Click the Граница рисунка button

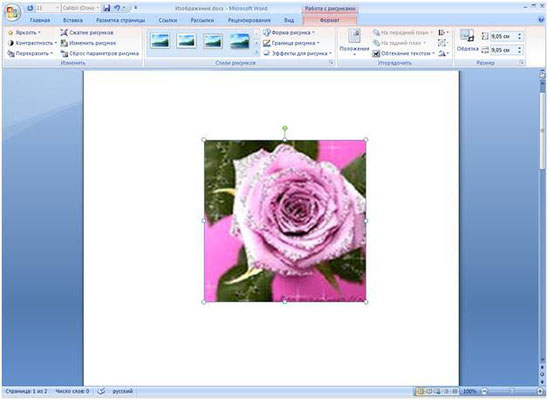coord(291,43)
